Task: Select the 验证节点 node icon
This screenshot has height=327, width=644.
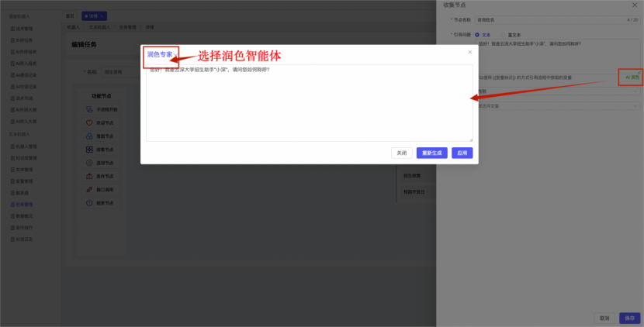Action: [x=90, y=122]
